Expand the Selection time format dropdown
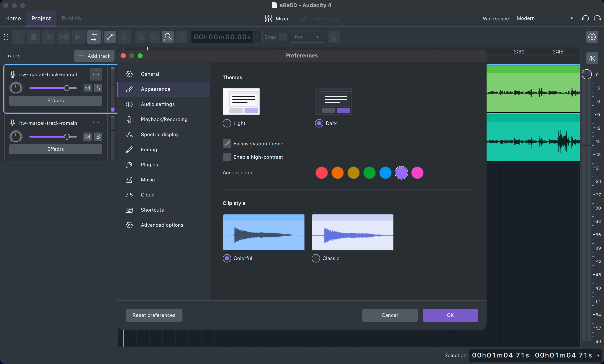The image size is (604, 364). [598, 356]
